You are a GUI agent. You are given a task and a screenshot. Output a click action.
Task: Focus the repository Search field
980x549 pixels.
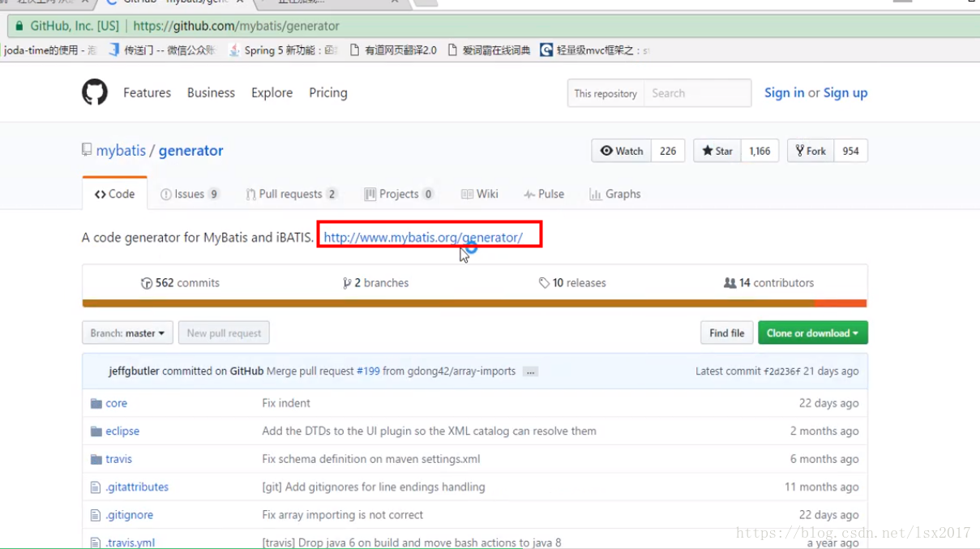coord(697,93)
